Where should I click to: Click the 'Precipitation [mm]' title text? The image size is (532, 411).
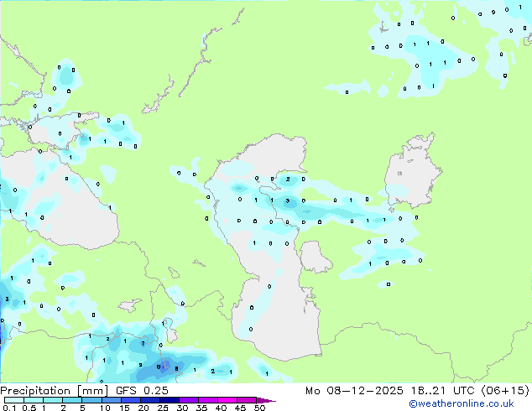point(55,391)
